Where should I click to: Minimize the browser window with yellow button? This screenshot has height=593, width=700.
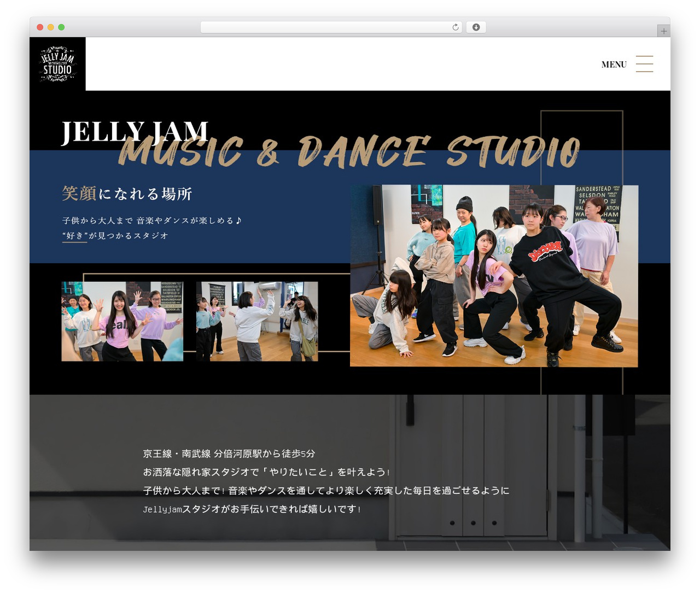pos(51,27)
